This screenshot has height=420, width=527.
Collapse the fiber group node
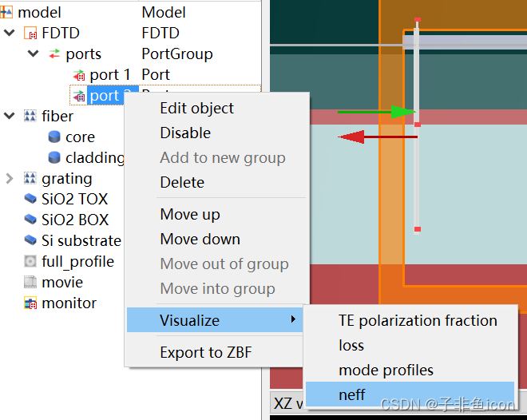[x=9, y=116]
